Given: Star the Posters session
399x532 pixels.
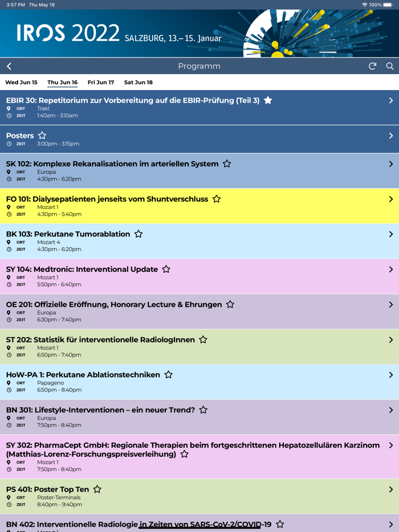Looking at the screenshot, I should click(x=42, y=136).
